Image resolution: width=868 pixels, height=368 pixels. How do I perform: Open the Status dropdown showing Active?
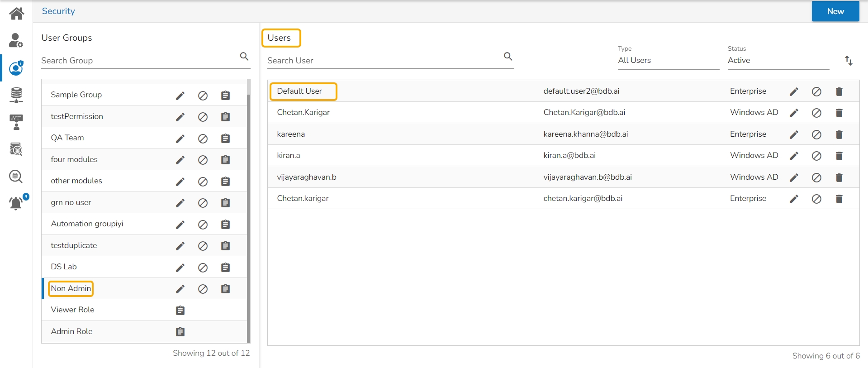[778, 61]
